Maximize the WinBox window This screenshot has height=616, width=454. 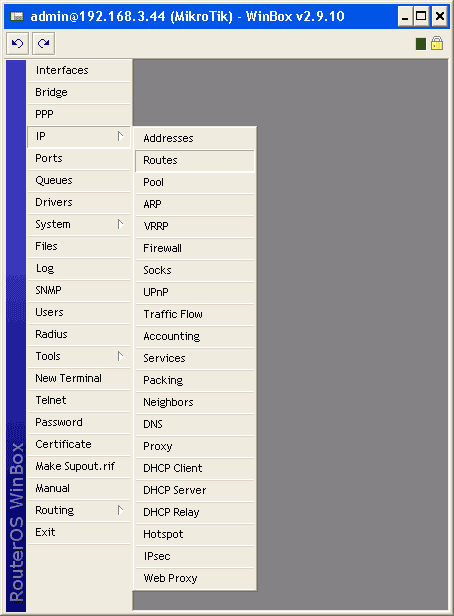click(421, 16)
